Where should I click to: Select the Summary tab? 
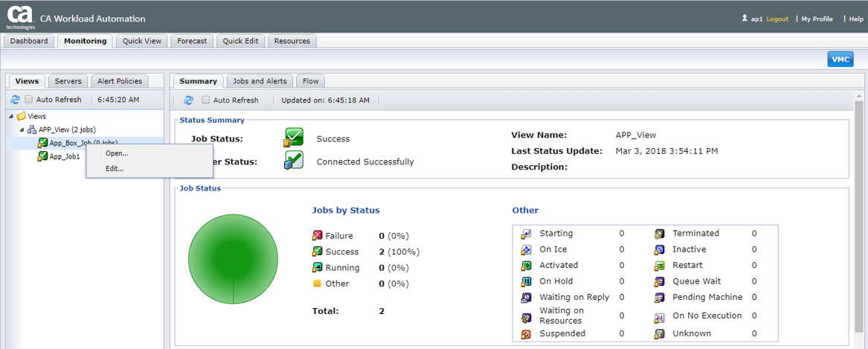[198, 81]
